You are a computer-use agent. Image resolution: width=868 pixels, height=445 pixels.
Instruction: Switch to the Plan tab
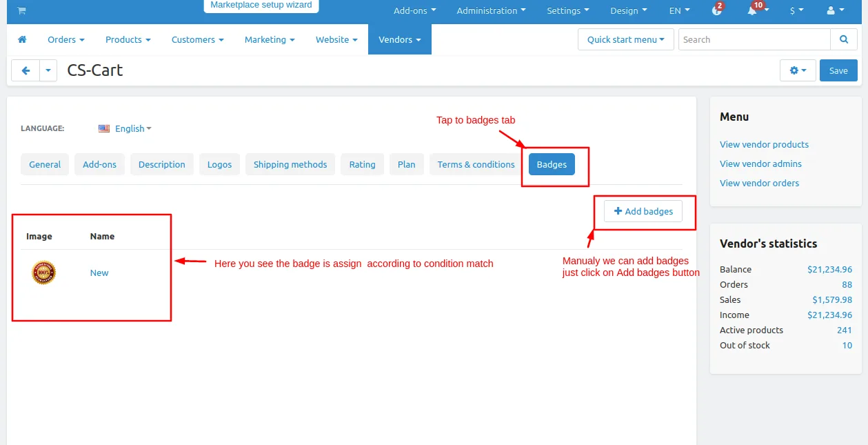[407, 164]
